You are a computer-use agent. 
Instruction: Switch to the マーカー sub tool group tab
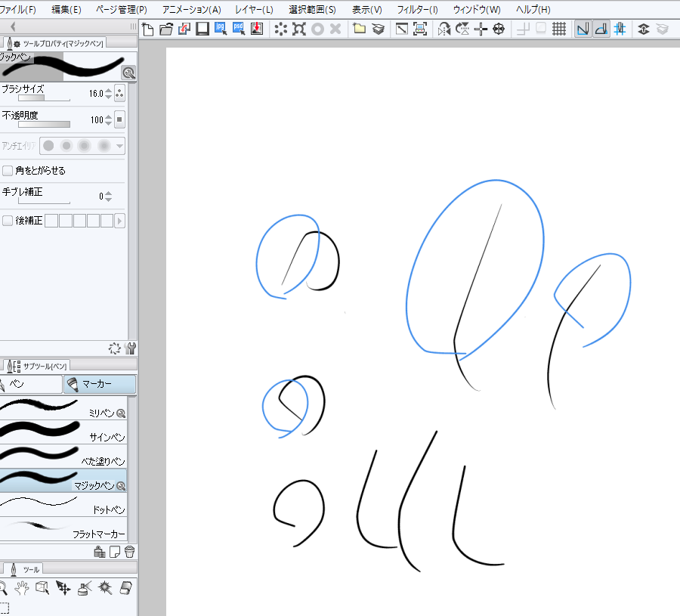coord(100,385)
